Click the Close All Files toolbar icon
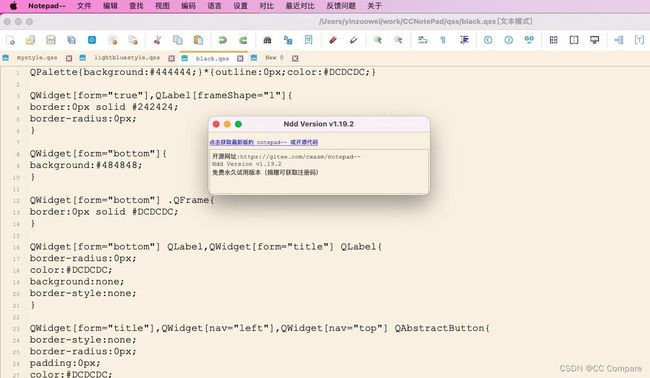Image resolution: width=650 pixels, height=378 pixels. 133,40
